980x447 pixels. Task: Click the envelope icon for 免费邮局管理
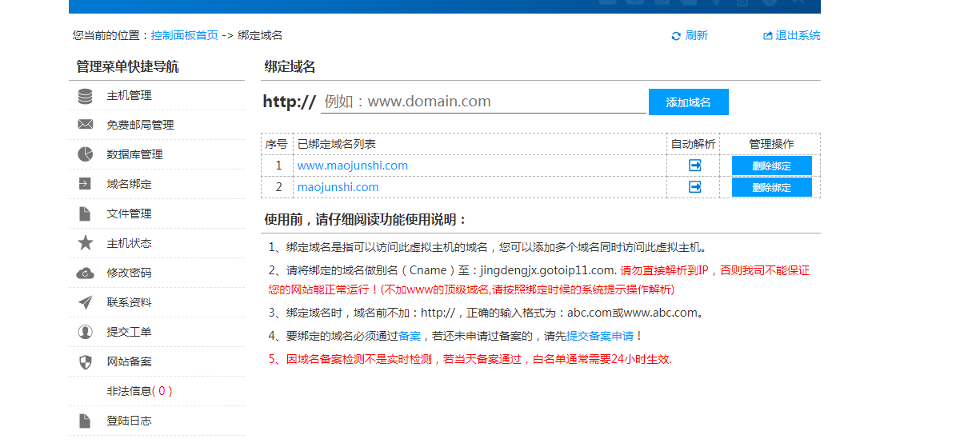coord(85,125)
